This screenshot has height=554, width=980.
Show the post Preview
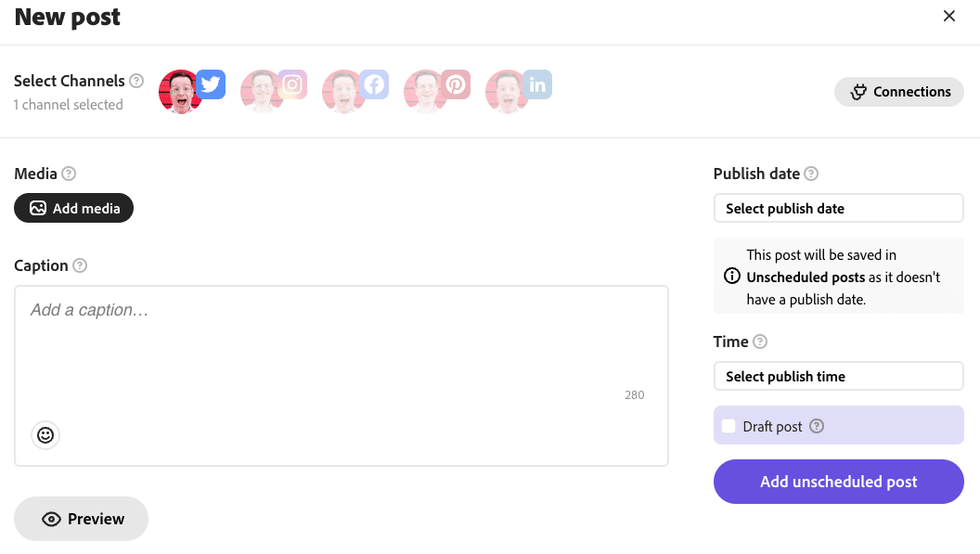tap(82, 519)
